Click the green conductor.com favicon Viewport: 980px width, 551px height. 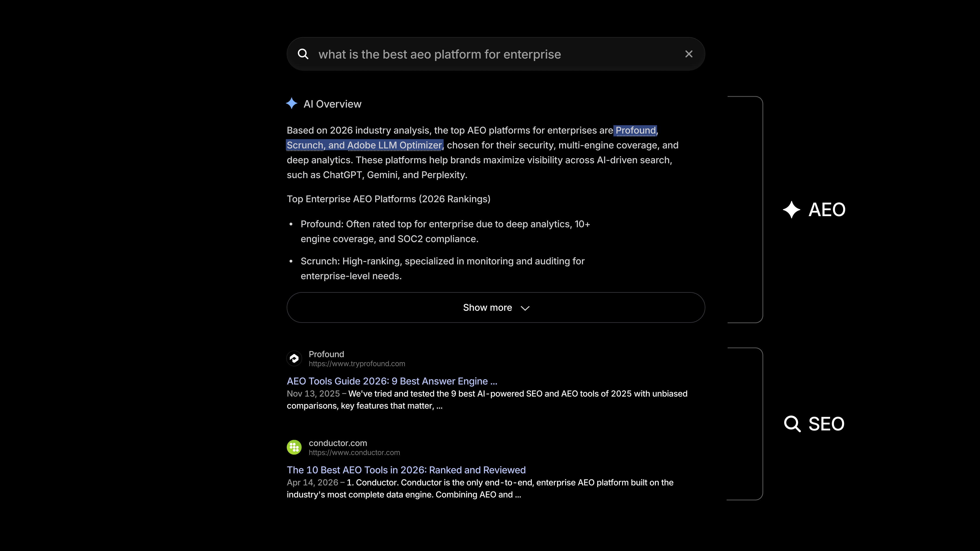pos(294,447)
